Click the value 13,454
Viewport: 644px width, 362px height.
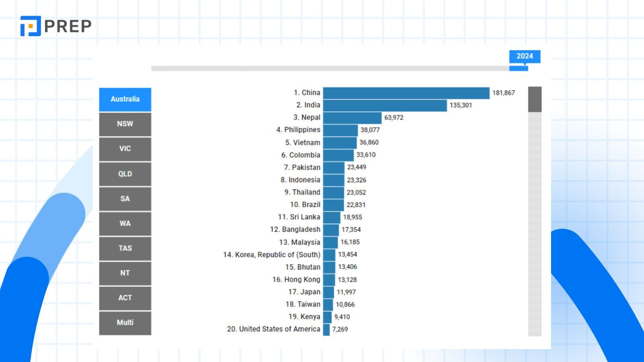348,255
